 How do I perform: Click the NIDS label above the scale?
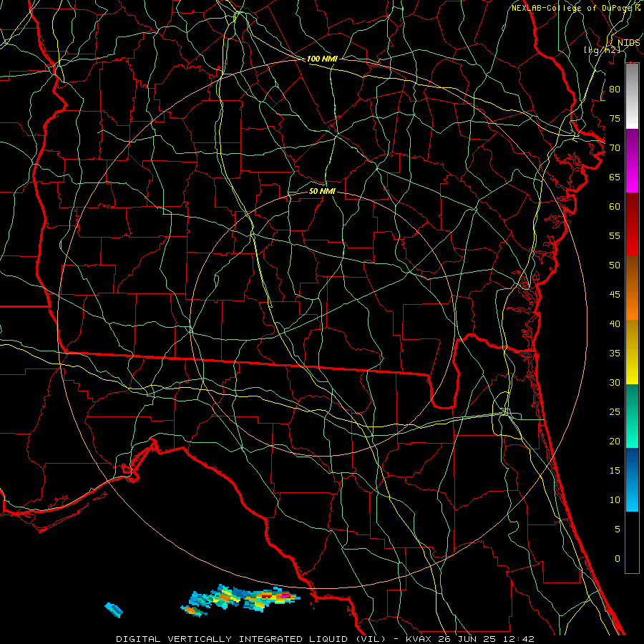click(x=628, y=43)
